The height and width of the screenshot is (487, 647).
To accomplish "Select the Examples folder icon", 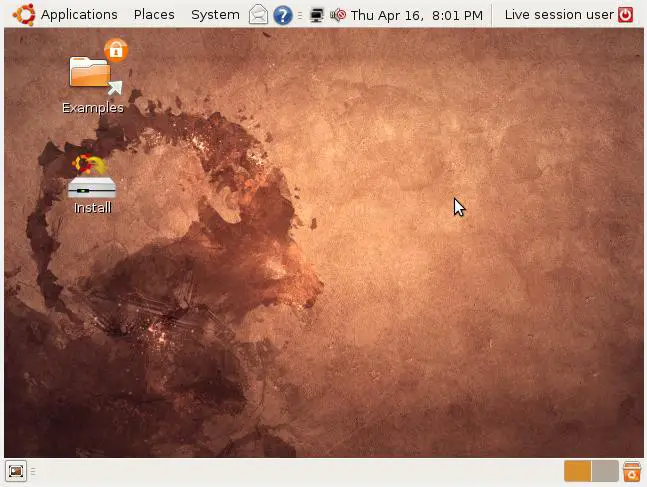I will coord(91,73).
